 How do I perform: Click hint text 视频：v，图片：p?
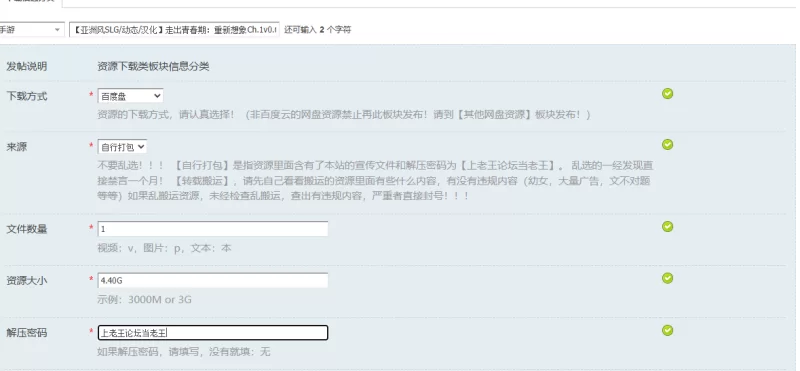[164, 248]
